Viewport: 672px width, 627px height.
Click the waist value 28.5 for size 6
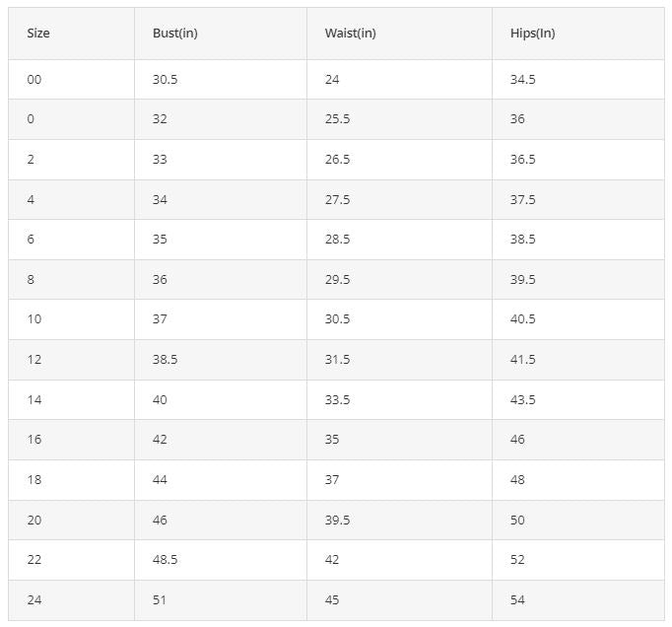(337, 239)
